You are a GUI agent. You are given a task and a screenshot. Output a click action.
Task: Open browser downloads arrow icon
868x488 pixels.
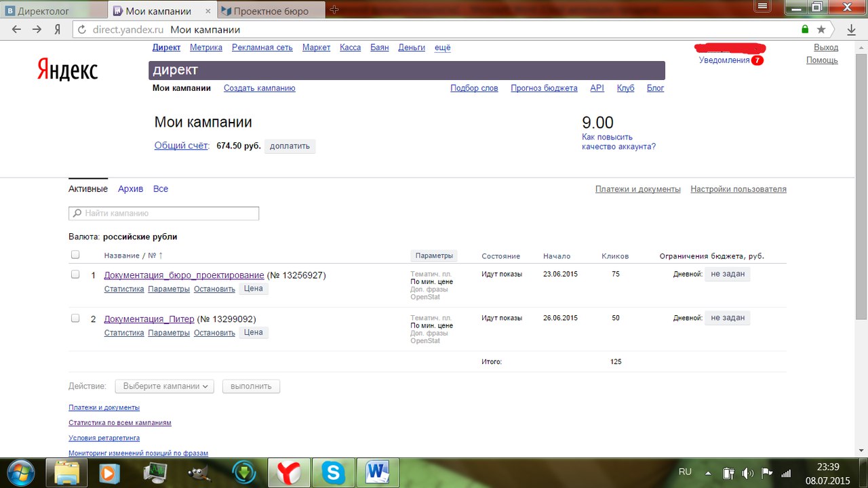[x=851, y=30]
